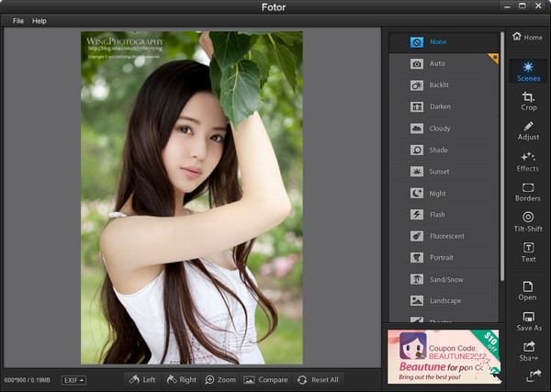Viewport: 551px width, 392px height.
Task: Open the Effects panel
Action: [x=527, y=162]
